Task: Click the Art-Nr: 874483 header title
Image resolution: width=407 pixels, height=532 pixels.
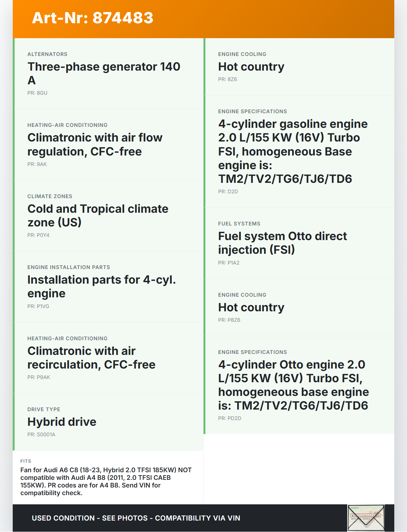Action: [x=93, y=18]
